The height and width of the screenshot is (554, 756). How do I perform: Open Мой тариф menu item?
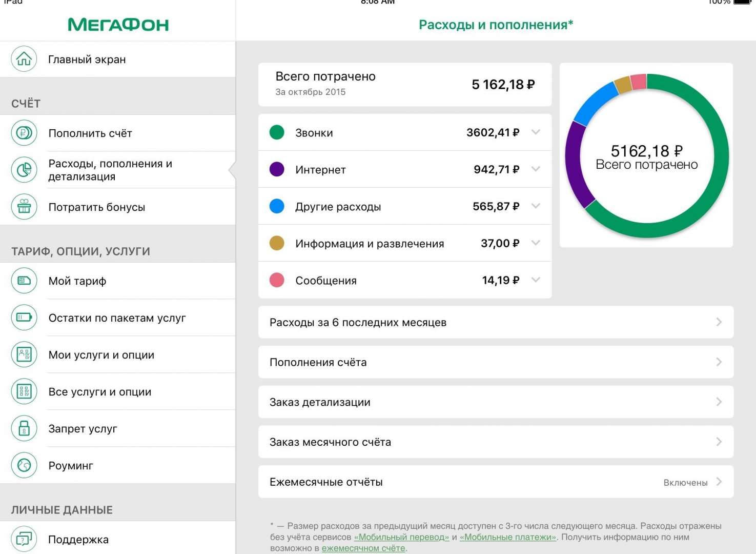pyautogui.click(x=118, y=281)
